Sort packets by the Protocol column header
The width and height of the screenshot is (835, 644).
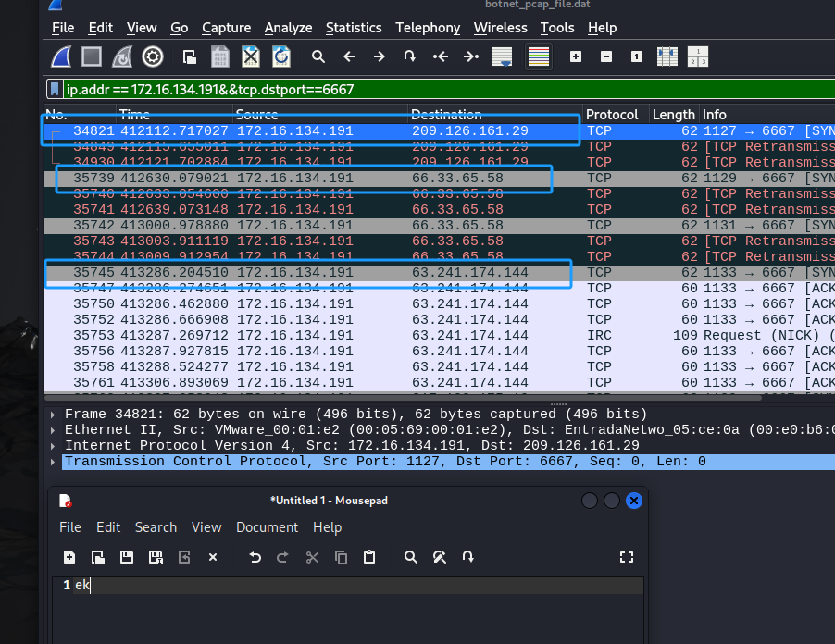point(612,115)
